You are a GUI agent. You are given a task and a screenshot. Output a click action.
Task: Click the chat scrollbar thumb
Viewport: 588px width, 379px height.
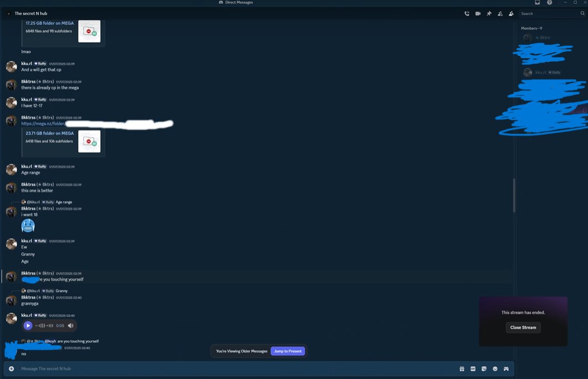click(x=514, y=196)
